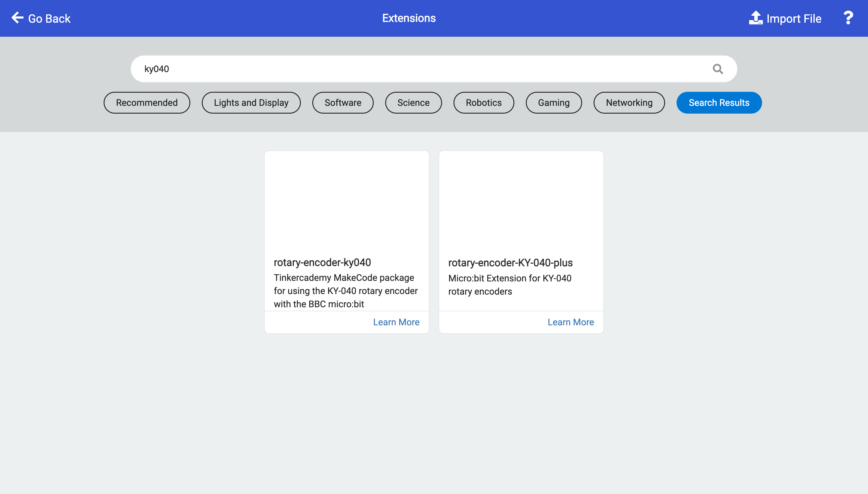The height and width of the screenshot is (494, 868).
Task: Switch to the Software category
Action: 343,103
